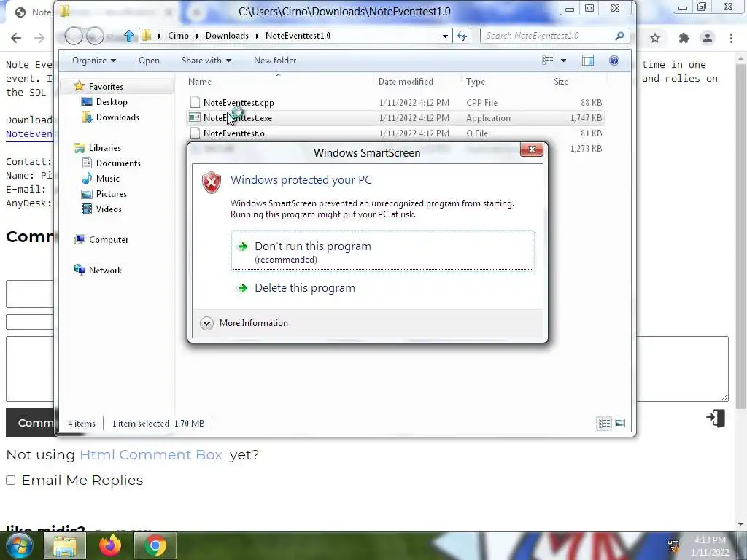Click the Explorer back button

point(74,36)
